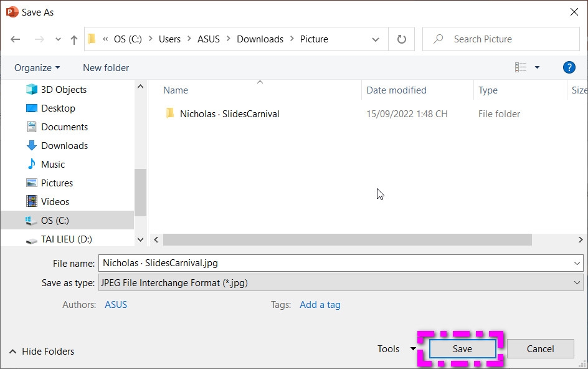The width and height of the screenshot is (588, 369).
Task: Expand the File name dropdown arrow
Action: point(577,264)
